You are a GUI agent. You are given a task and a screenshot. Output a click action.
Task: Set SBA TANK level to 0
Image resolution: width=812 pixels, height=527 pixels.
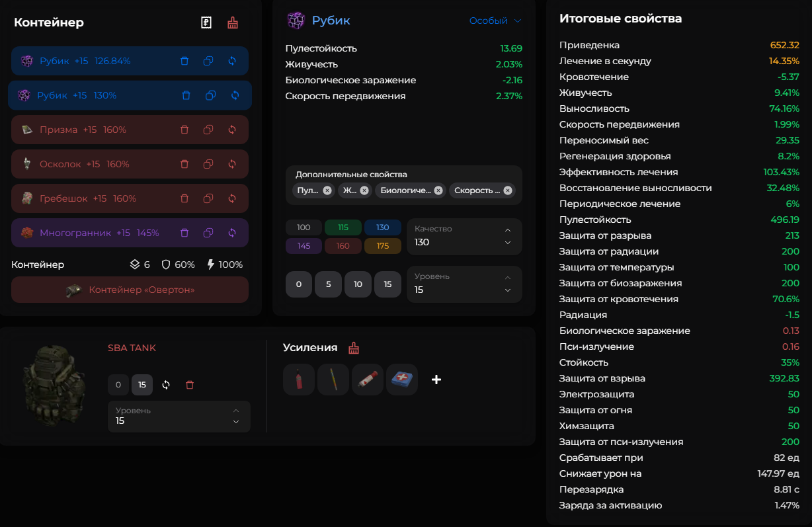(x=118, y=385)
